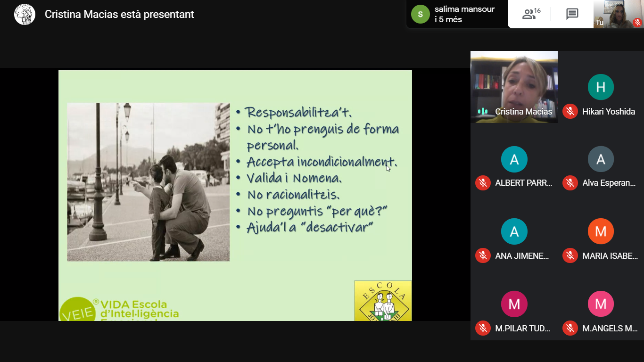Image resolution: width=644 pixels, height=362 pixels.
Task: Click salima mansour's green avatar
Action: click(x=420, y=14)
